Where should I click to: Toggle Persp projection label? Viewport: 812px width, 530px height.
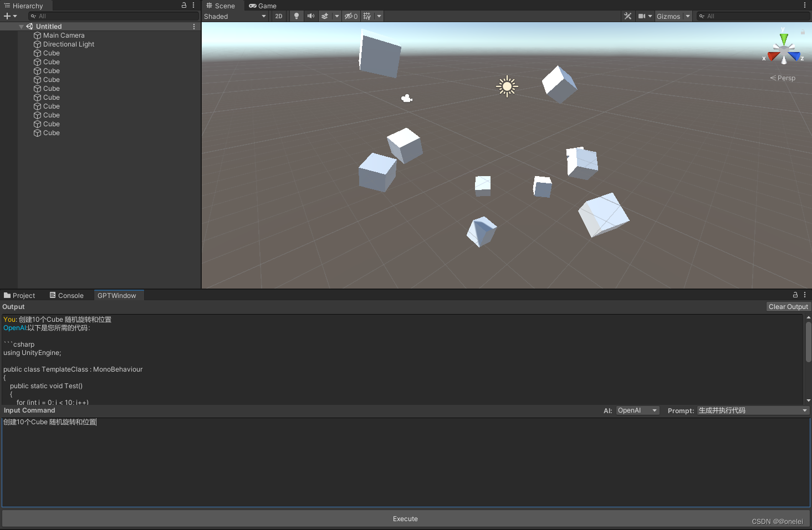(783, 78)
